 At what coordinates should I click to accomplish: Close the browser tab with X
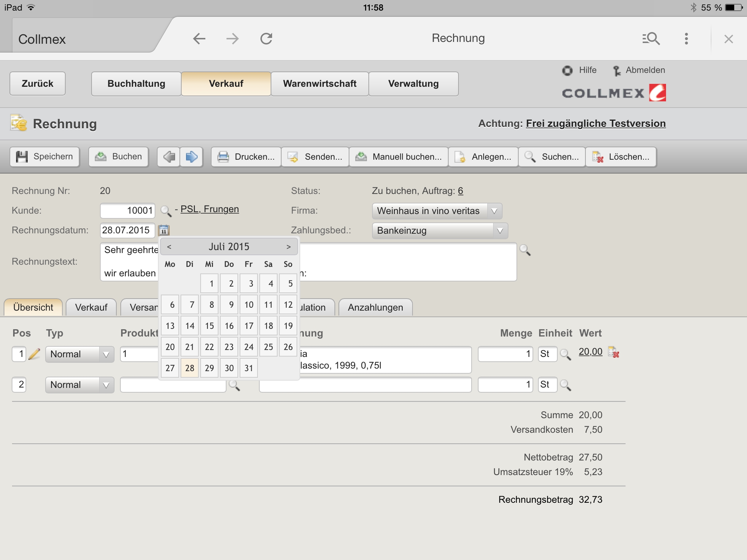coord(728,39)
